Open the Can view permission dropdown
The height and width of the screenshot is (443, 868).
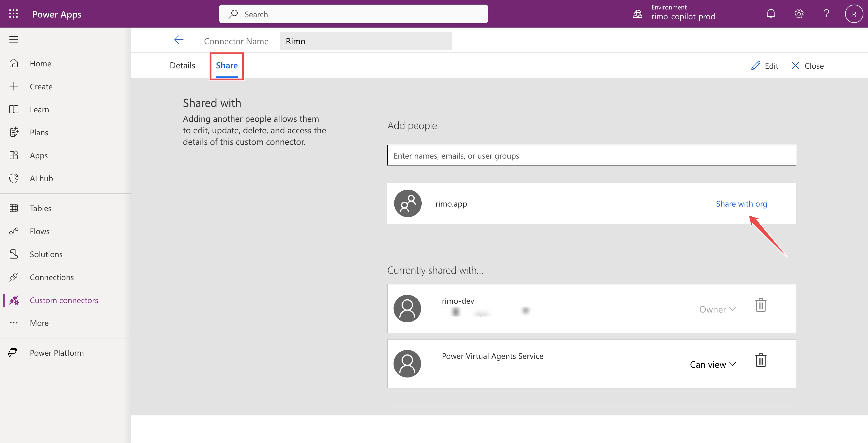pyautogui.click(x=712, y=365)
